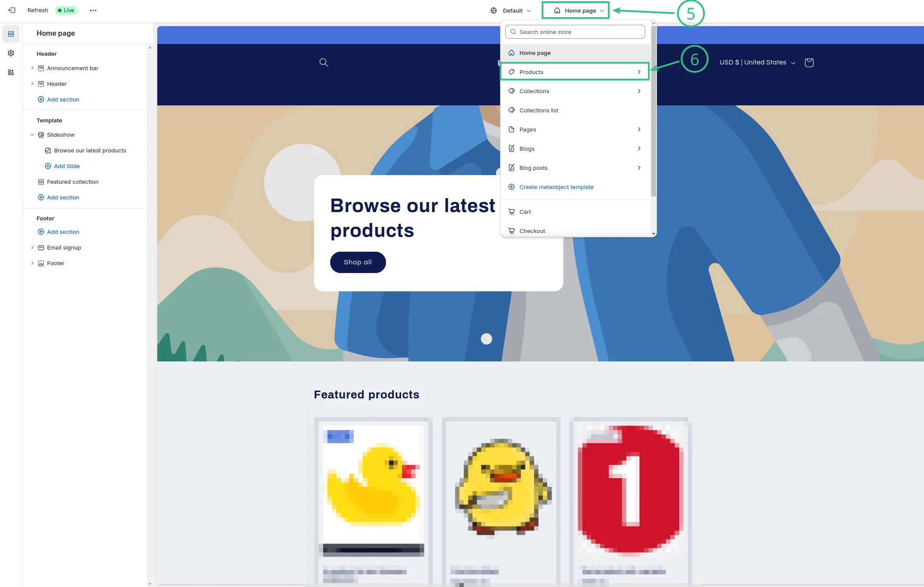
Task: Open the USD United States currency selector
Action: point(757,63)
